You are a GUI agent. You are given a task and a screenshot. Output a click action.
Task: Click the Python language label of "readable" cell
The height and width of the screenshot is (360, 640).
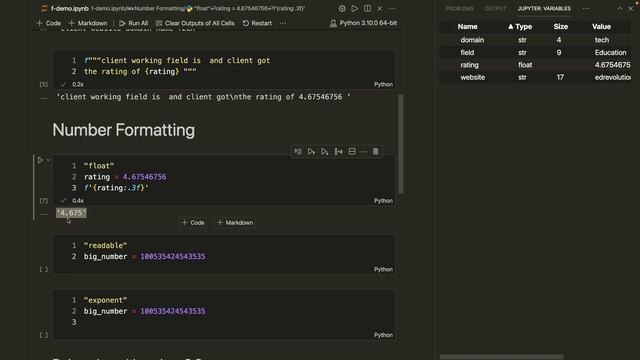(x=383, y=269)
